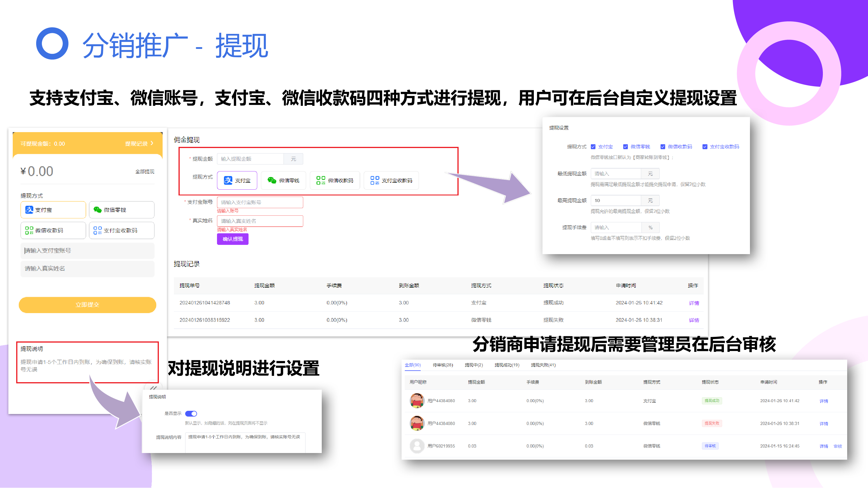868x488 pixels.
Task: Click Alipay option in commission withdrawal form
Action: [x=237, y=180]
